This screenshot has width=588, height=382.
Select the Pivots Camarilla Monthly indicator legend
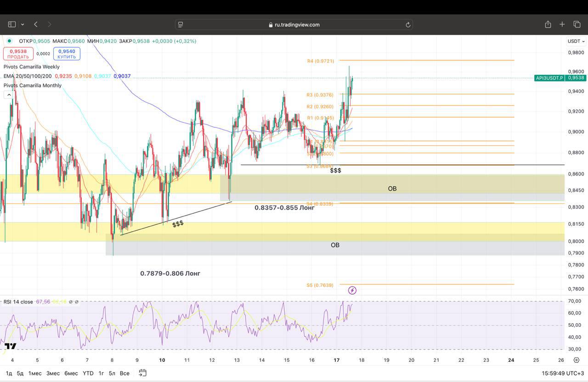33,85
